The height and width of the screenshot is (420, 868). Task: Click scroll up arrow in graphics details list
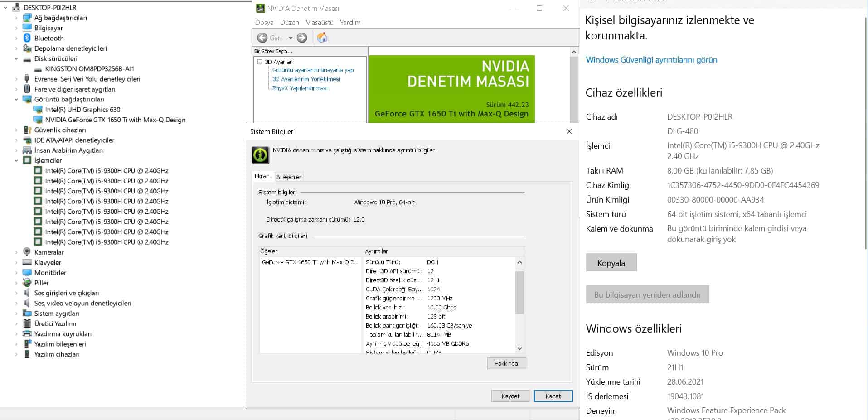tap(520, 262)
